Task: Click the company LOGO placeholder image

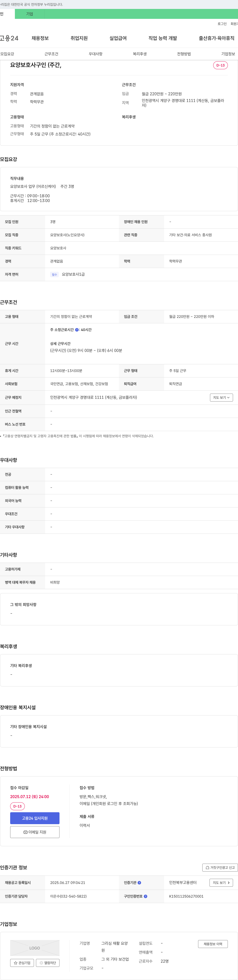Action: [35, 948]
